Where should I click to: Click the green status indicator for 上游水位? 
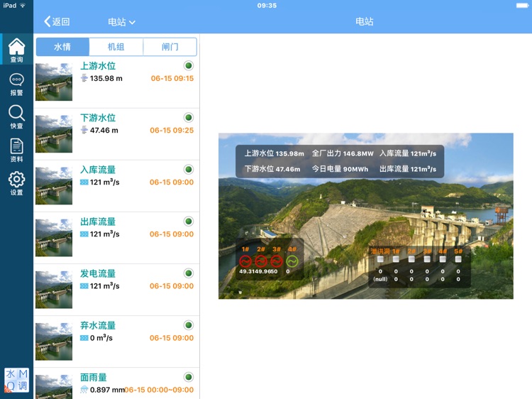189,65
